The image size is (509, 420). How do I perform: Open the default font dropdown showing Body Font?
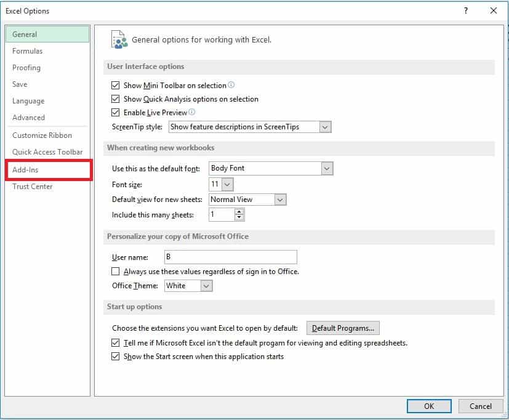click(x=327, y=168)
